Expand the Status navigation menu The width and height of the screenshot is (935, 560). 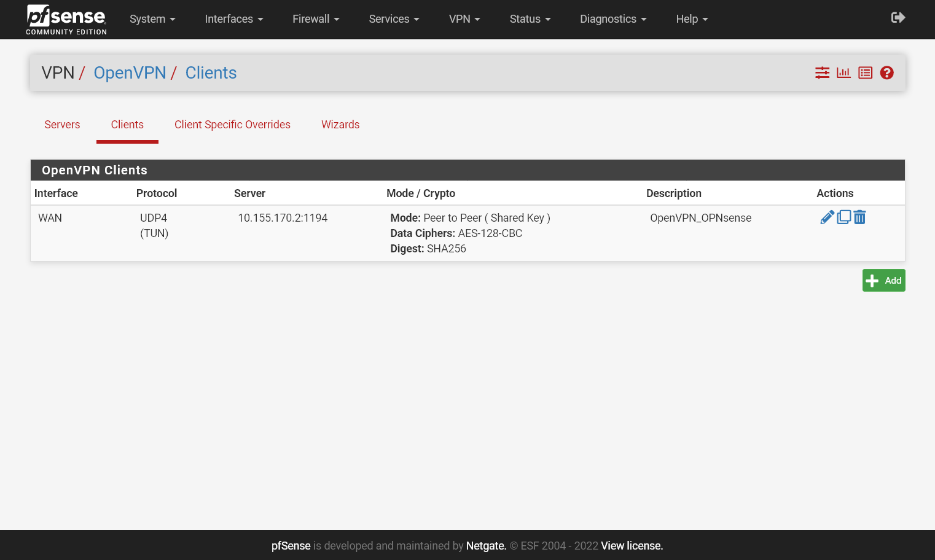pos(530,19)
